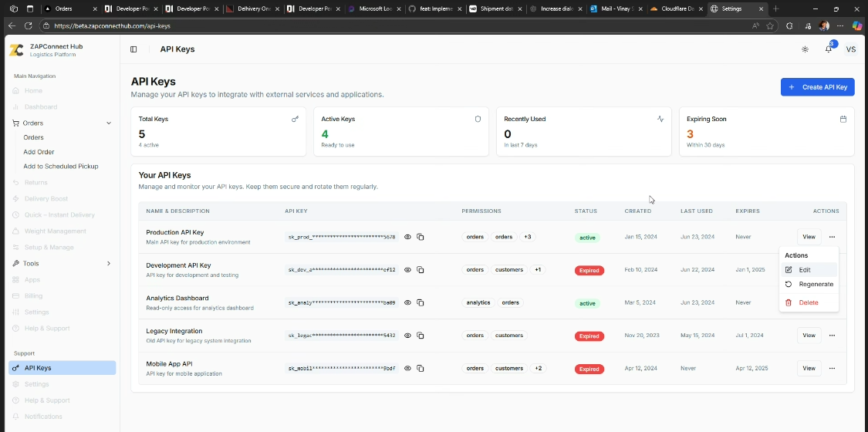Expand the Tools sidebar section
This screenshot has height=432, width=868.
point(108,264)
